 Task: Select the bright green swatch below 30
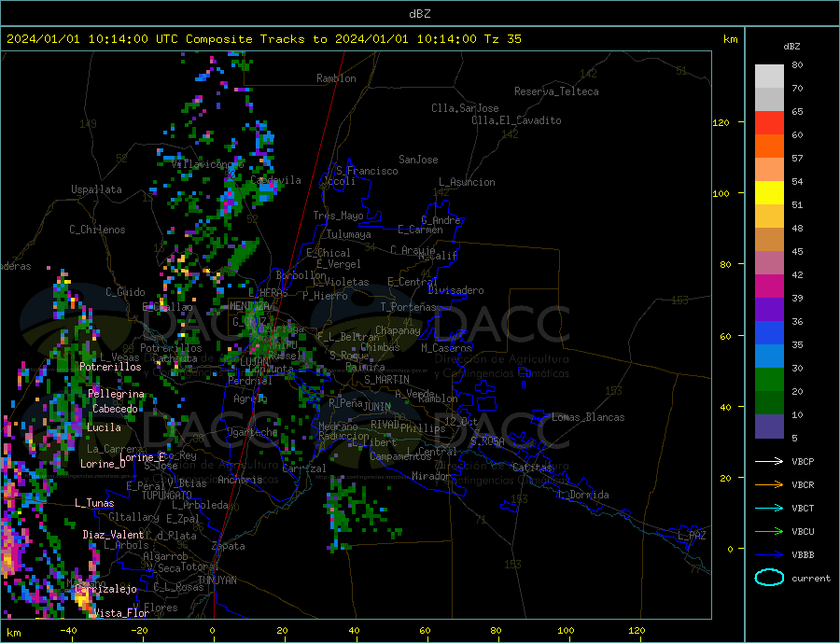[770, 380]
